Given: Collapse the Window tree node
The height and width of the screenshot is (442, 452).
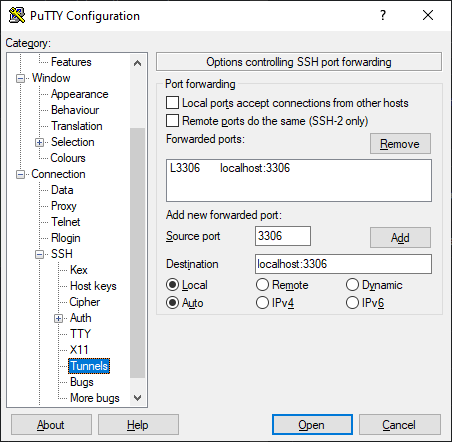Looking at the screenshot, I should [x=21, y=79].
